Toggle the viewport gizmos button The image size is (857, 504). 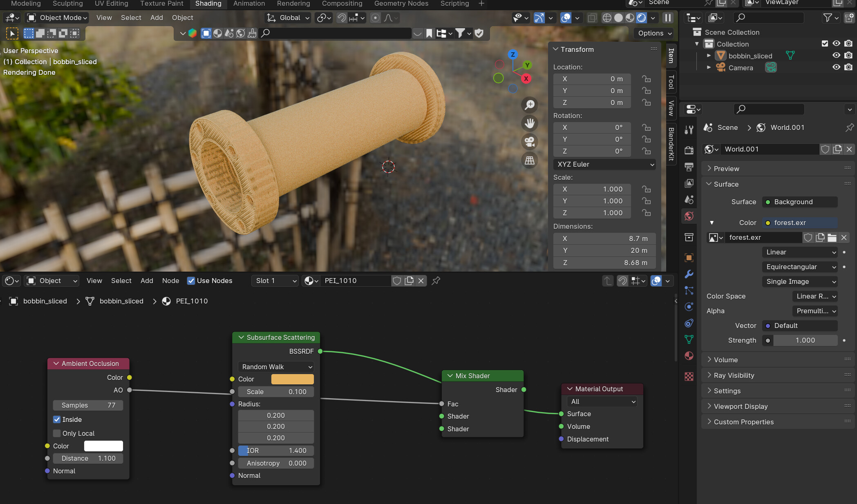coord(539,18)
